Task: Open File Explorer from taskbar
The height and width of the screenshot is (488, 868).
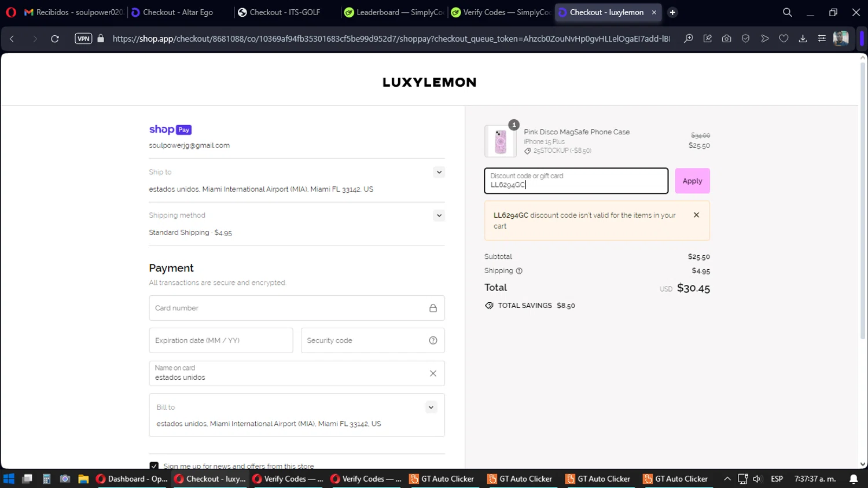Action: (83, 479)
